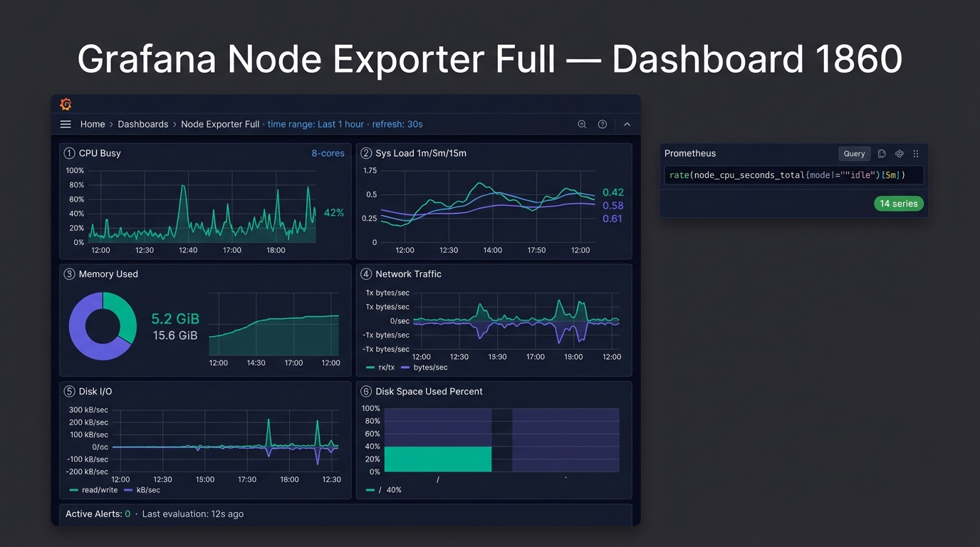
Task: Click the circled 6 icon beside Disk Space
Action: [366, 392]
